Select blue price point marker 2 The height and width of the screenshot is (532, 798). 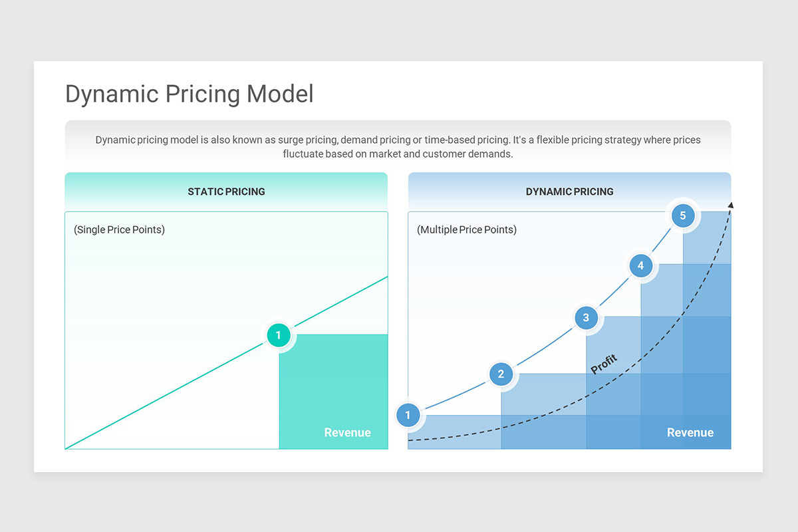coord(501,374)
